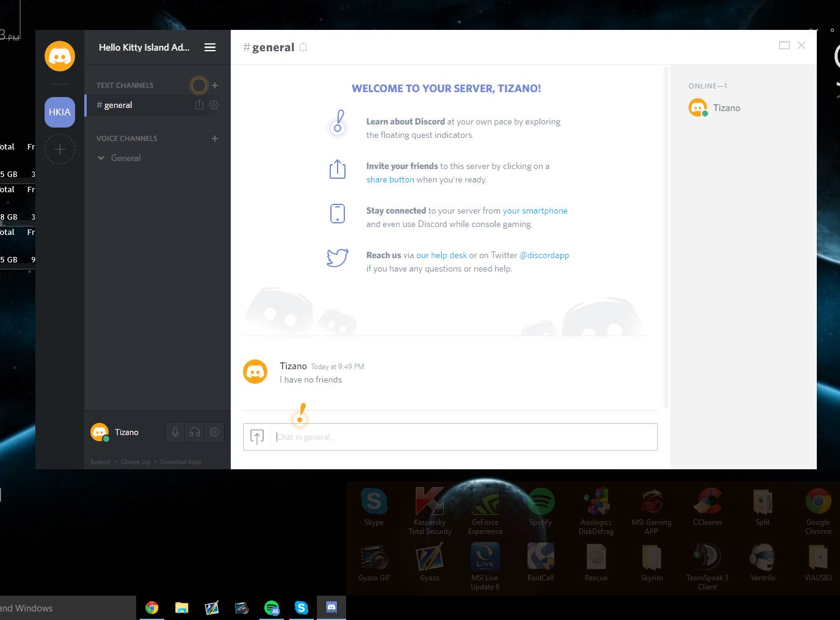Click Tizano's avatar next to the message
Image resolution: width=840 pixels, height=620 pixels.
tap(255, 372)
